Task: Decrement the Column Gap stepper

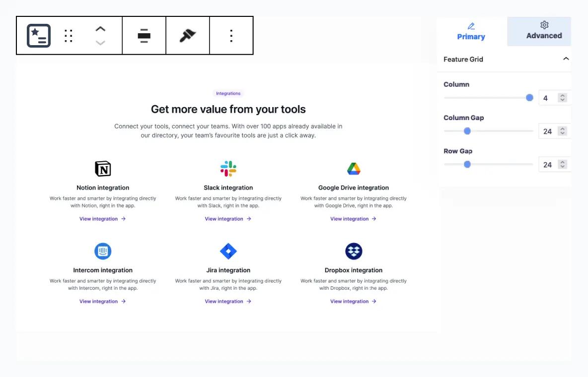Action: 562,133
